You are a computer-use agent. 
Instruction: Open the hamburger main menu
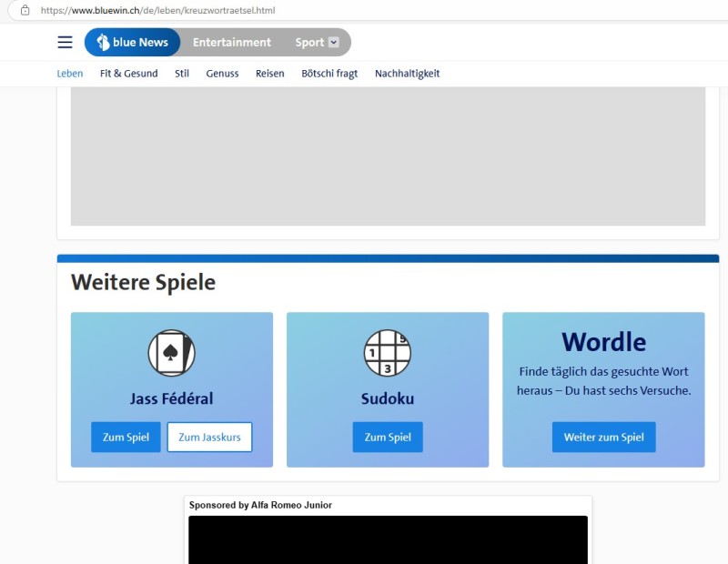[65, 43]
